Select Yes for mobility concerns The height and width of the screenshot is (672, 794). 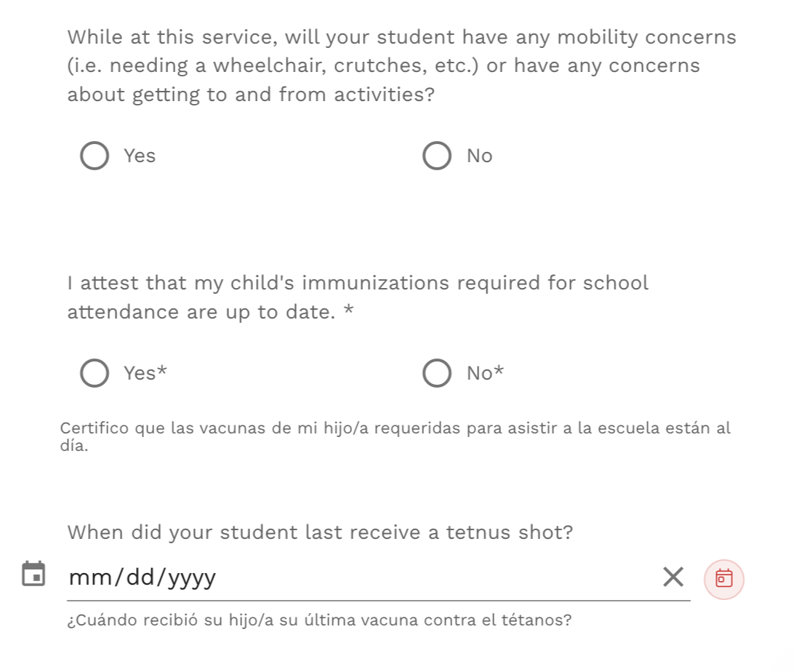[x=95, y=156]
